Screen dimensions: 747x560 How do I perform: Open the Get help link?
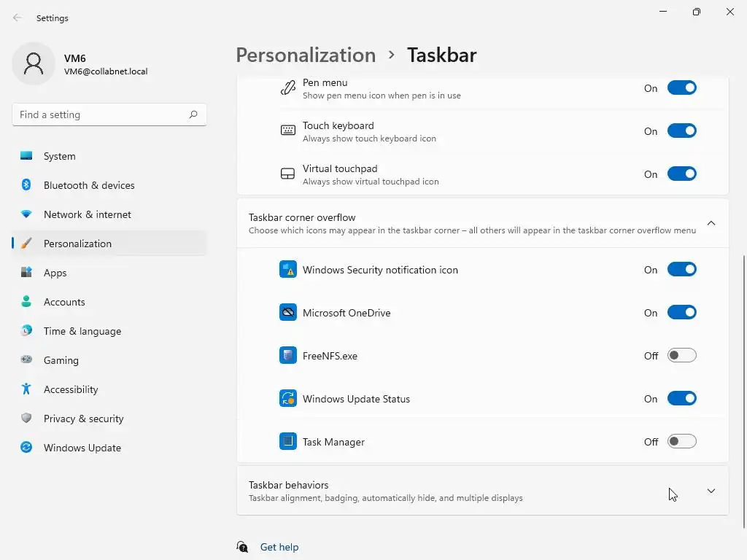click(279, 547)
